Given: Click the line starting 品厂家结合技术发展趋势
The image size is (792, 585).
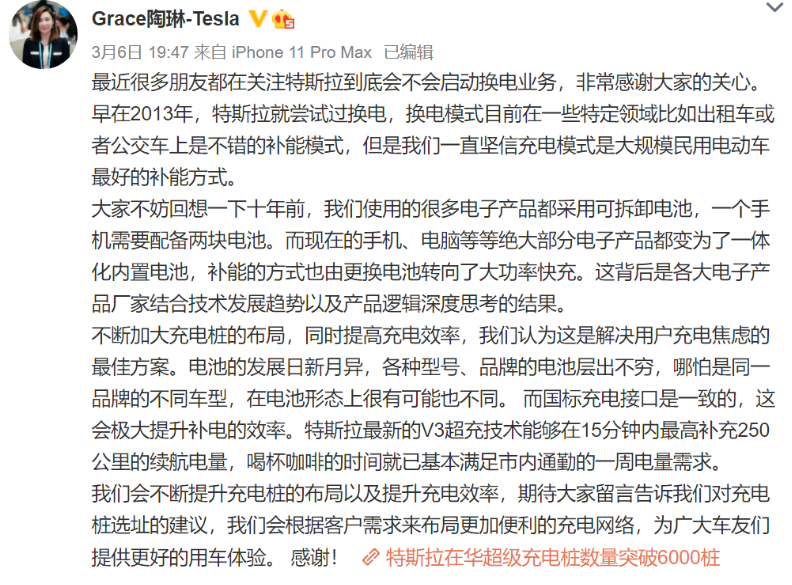Looking at the screenshot, I should pos(329,304).
